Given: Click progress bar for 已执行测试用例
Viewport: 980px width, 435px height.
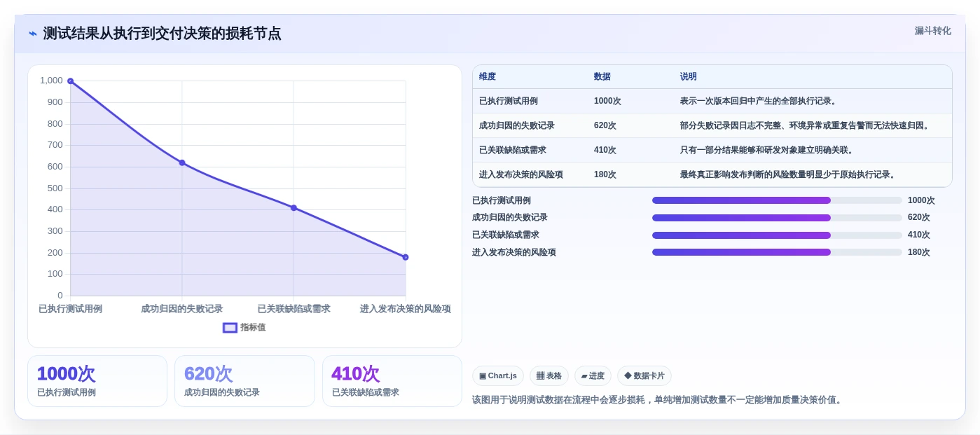Looking at the screenshot, I should (x=777, y=200).
